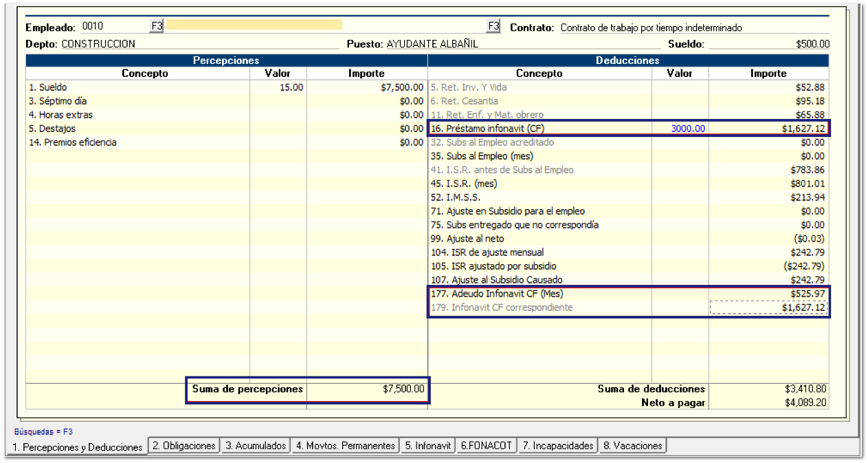This screenshot has width=868, height=463.
Task: Click the highlighted yellow employee name field
Action: [254, 25]
